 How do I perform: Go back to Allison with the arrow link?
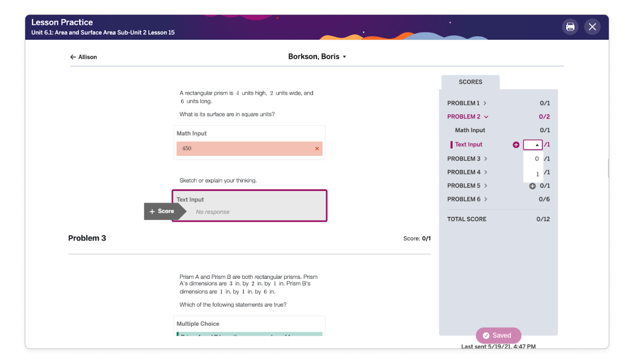pos(84,57)
